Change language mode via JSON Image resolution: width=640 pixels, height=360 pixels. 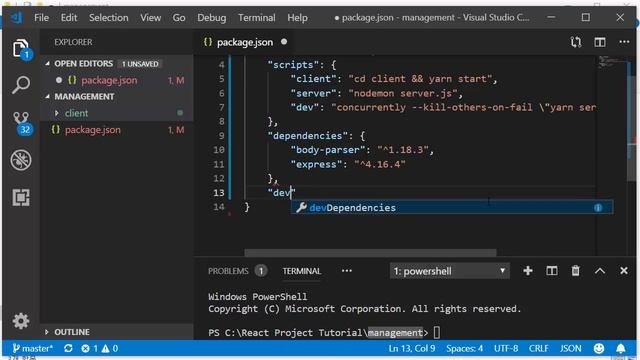570,349
